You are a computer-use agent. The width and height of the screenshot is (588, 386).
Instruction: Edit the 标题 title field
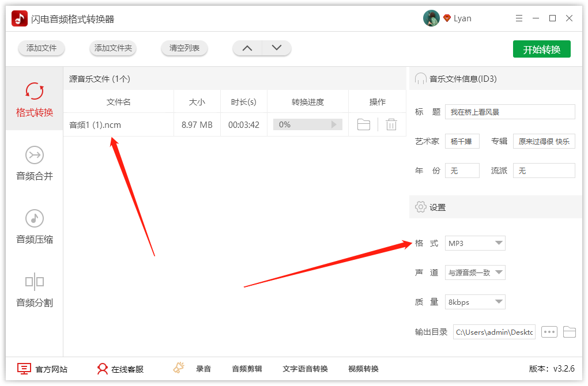510,111
